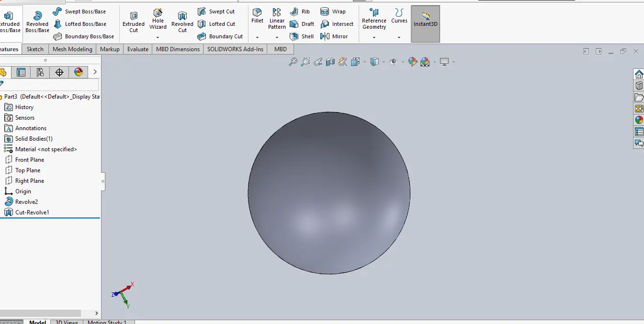Click Zoom to Area icon

coord(305,62)
